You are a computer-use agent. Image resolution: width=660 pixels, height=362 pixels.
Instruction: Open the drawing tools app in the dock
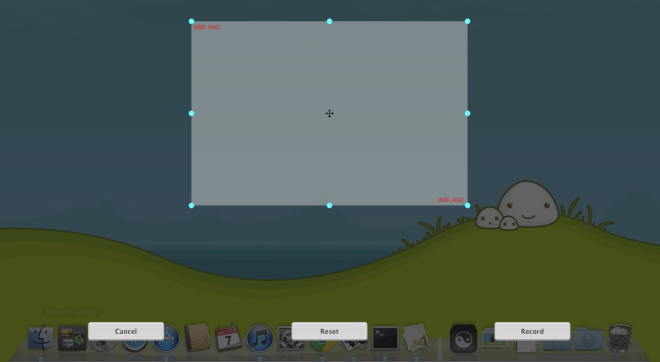coord(416,338)
